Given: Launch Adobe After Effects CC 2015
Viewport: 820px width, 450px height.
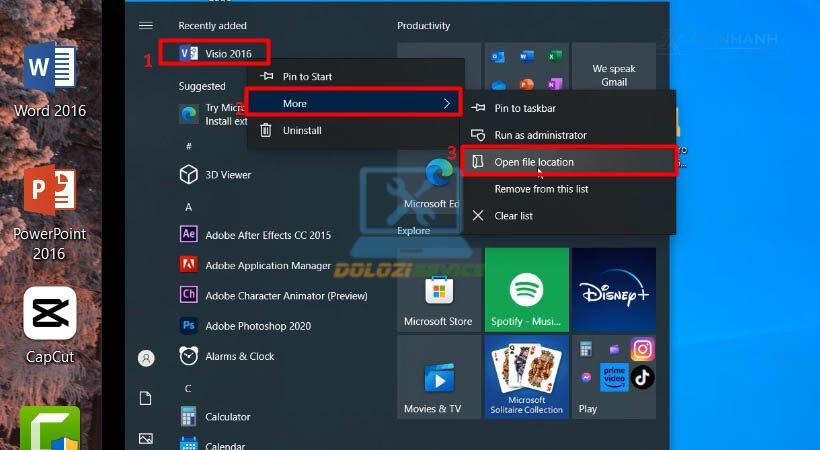Looking at the screenshot, I should click(x=267, y=235).
